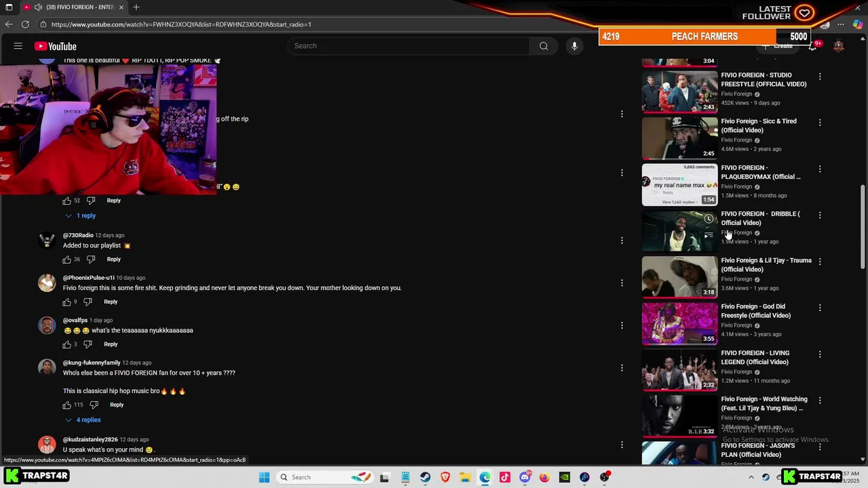Open Brave browser from taskbar
Image resolution: width=868 pixels, height=488 pixels.
coord(446,477)
